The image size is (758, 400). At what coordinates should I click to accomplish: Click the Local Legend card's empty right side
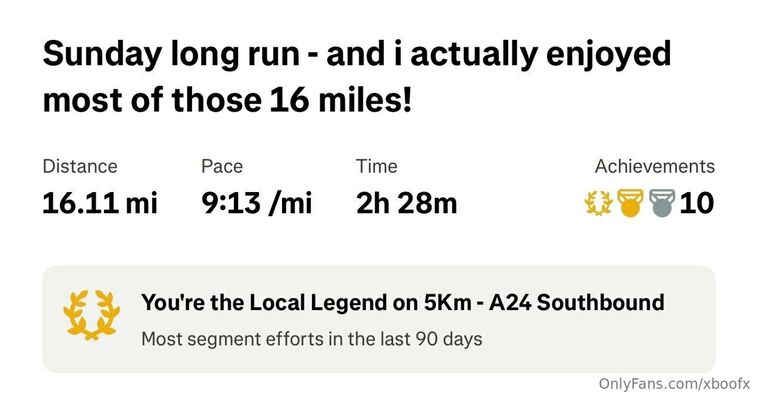tap(689, 339)
